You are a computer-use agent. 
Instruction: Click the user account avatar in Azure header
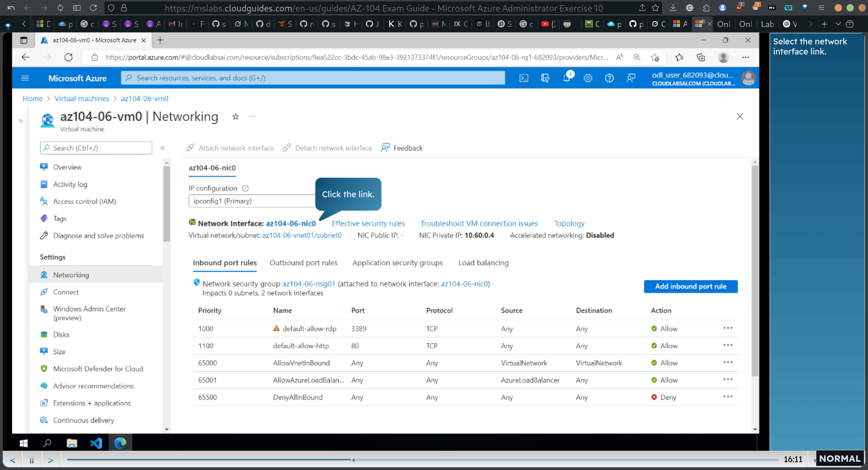[x=748, y=78]
